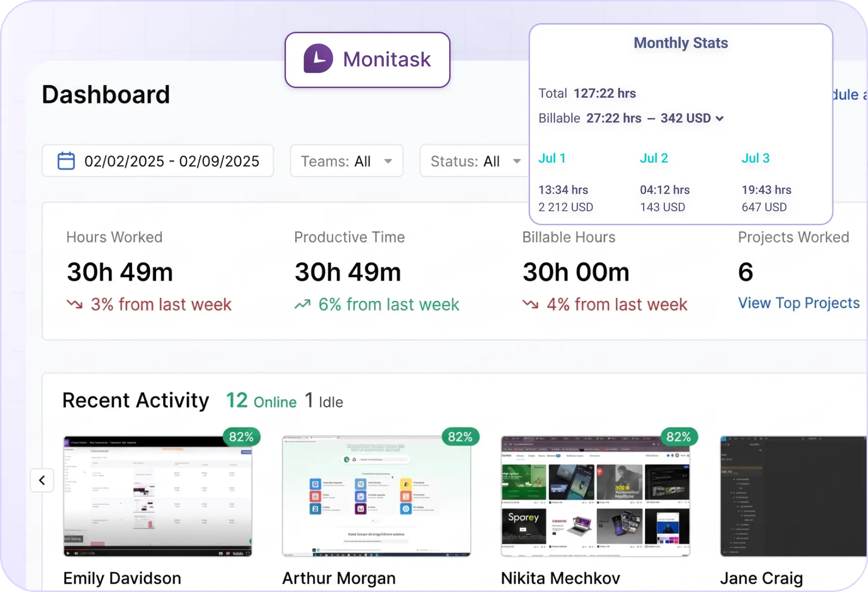This screenshot has width=868, height=592.
Task: Expand the 342 USD billable chevron
Action: coord(720,118)
